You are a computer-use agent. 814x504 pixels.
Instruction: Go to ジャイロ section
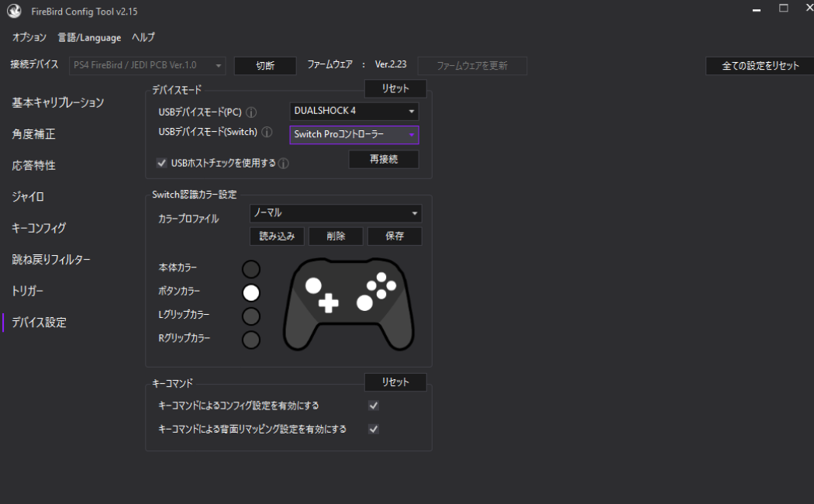[x=27, y=197]
